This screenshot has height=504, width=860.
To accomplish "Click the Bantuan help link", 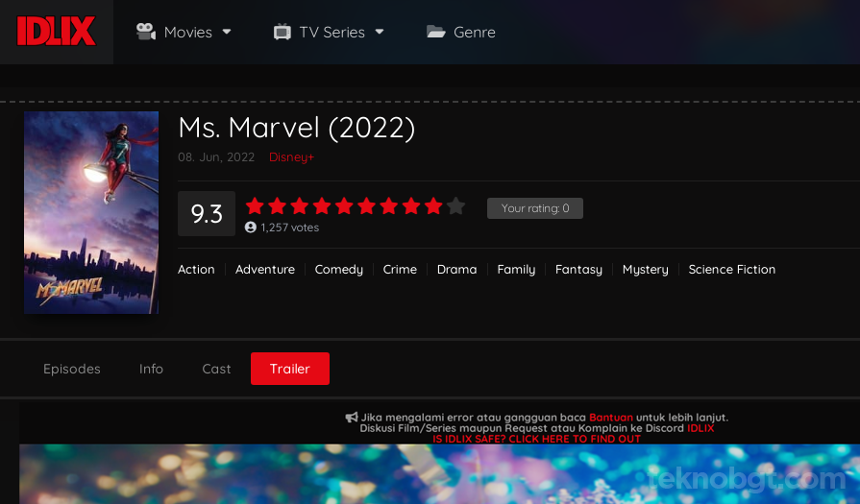I will (x=610, y=418).
